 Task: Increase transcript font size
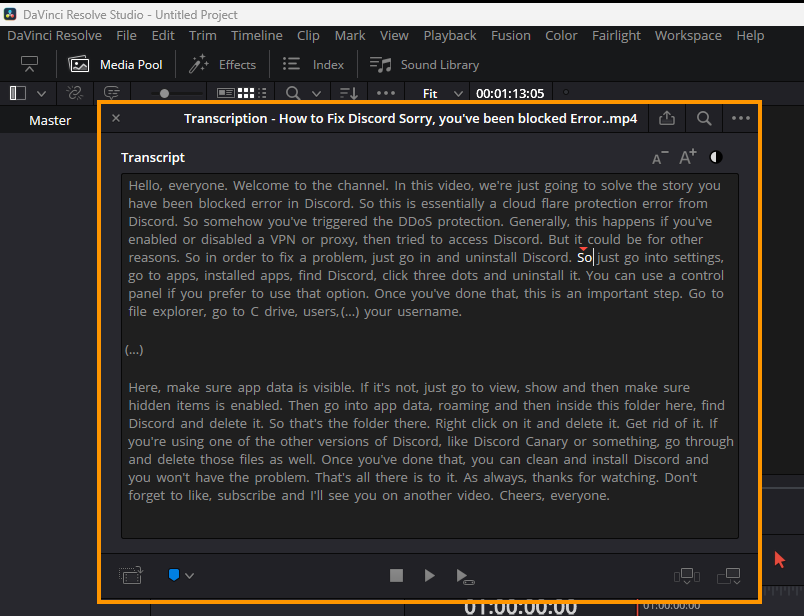point(688,157)
